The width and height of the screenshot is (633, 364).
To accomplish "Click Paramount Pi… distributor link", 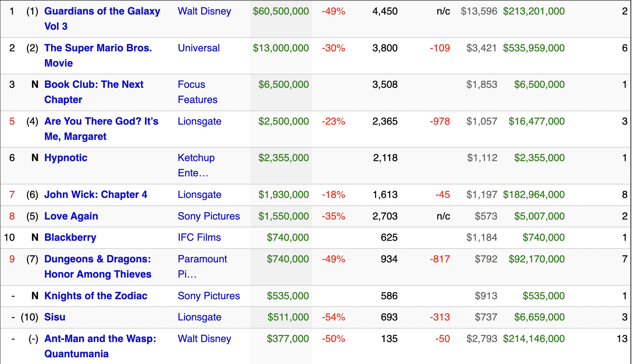I will tap(202, 267).
